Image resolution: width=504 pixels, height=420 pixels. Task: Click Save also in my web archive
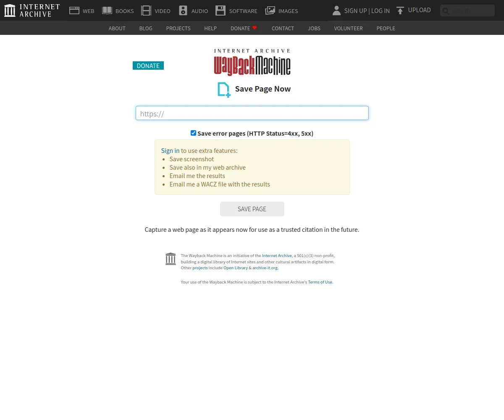[x=207, y=167]
